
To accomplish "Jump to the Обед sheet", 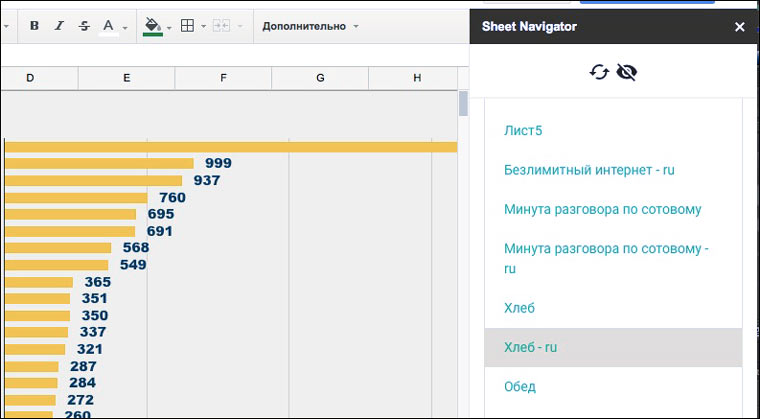I will (x=520, y=386).
